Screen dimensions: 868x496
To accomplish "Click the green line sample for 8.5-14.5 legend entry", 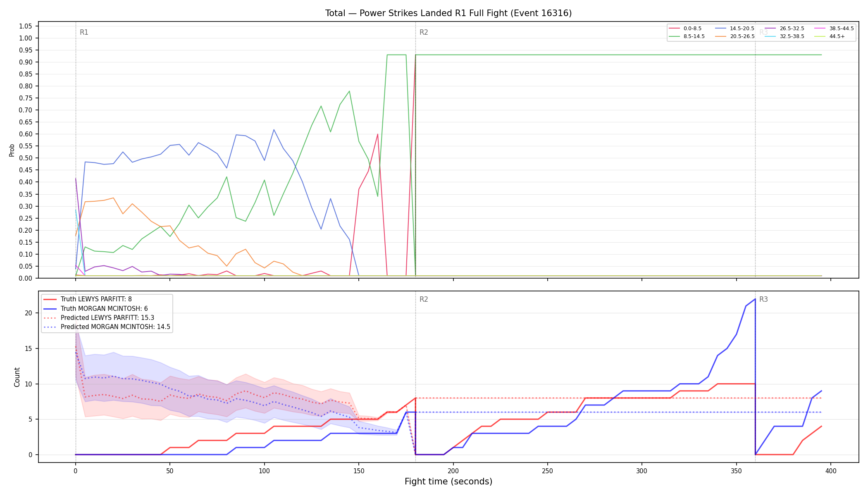I will pyautogui.click(x=674, y=36).
